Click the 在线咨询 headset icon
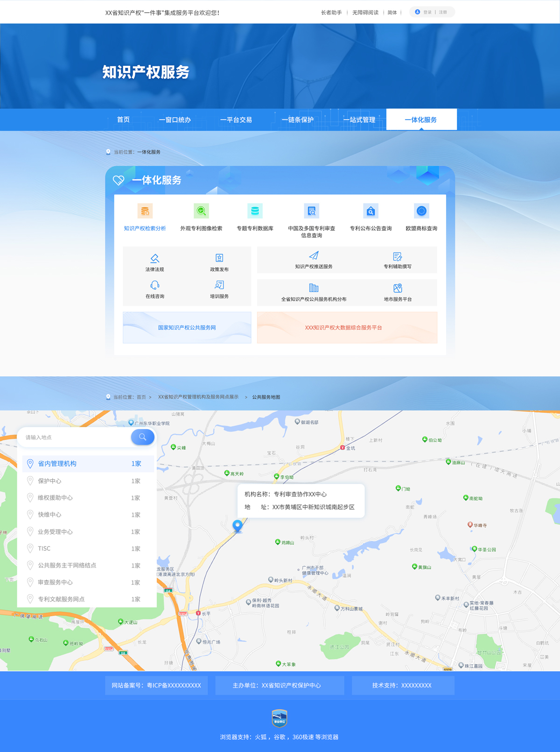 pyautogui.click(x=154, y=285)
